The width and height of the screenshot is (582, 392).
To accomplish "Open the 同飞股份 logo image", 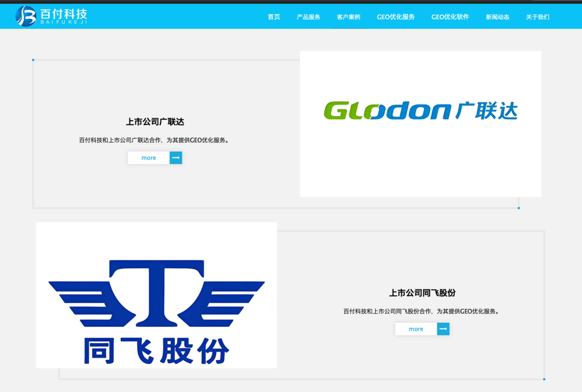I will [x=157, y=295].
